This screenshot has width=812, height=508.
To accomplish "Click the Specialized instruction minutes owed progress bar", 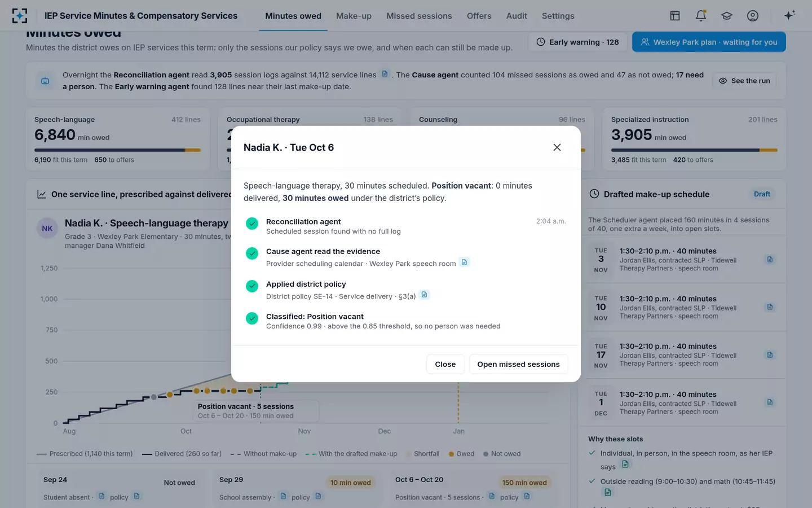I will pyautogui.click(x=694, y=150).
